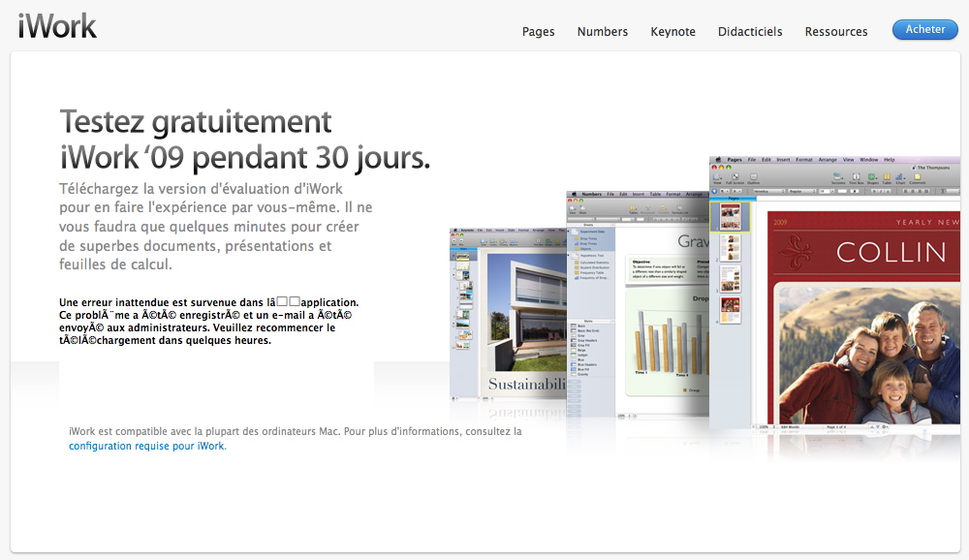Click the Shapes icon in Pages toolbar
This screenshot has width=969, height=560.
(872, 176)
